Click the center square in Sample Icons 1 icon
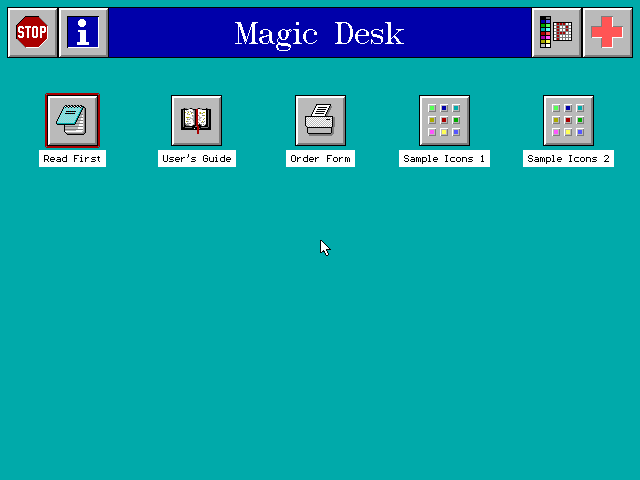The image size is (640, 480). [x=444, y=120]
